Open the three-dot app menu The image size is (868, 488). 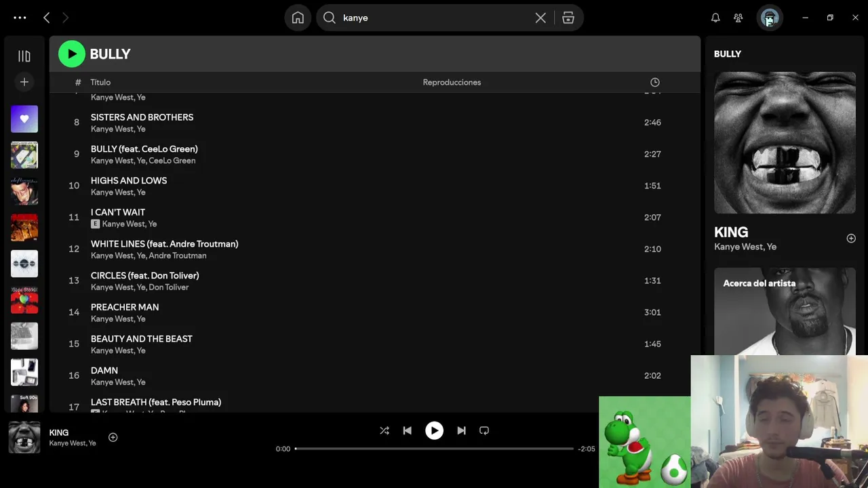tap(20, 18)
